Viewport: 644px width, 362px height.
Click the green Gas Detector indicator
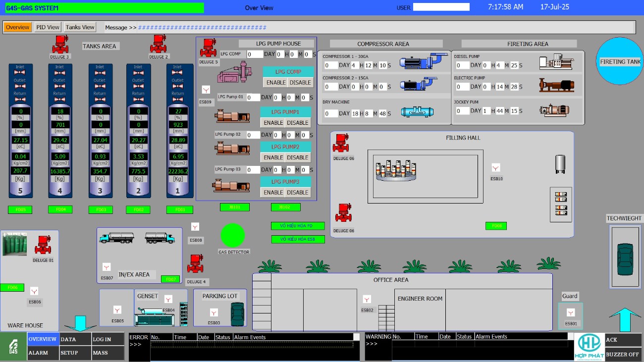pos(232,236)
